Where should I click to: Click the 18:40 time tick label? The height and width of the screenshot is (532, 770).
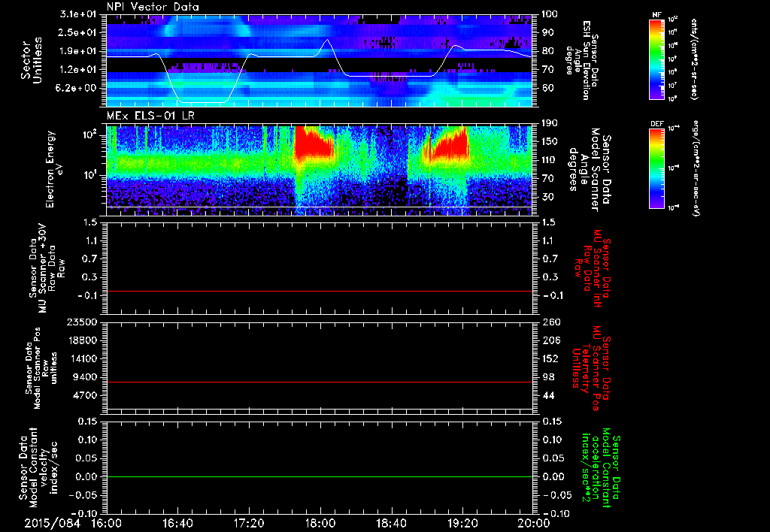tap(391, 523)
